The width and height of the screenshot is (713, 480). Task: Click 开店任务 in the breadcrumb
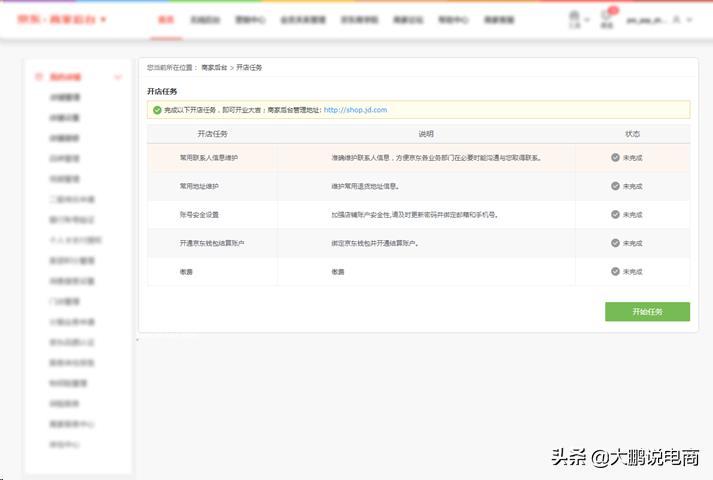[249, 67]
